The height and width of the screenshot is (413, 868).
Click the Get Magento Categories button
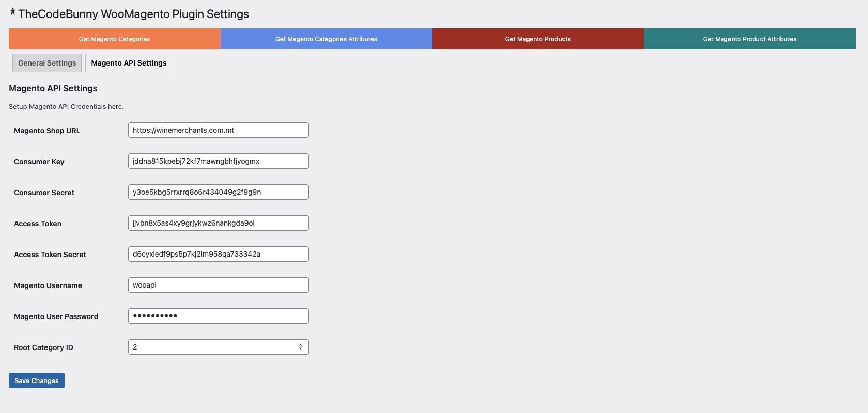(x=115, y=39)
